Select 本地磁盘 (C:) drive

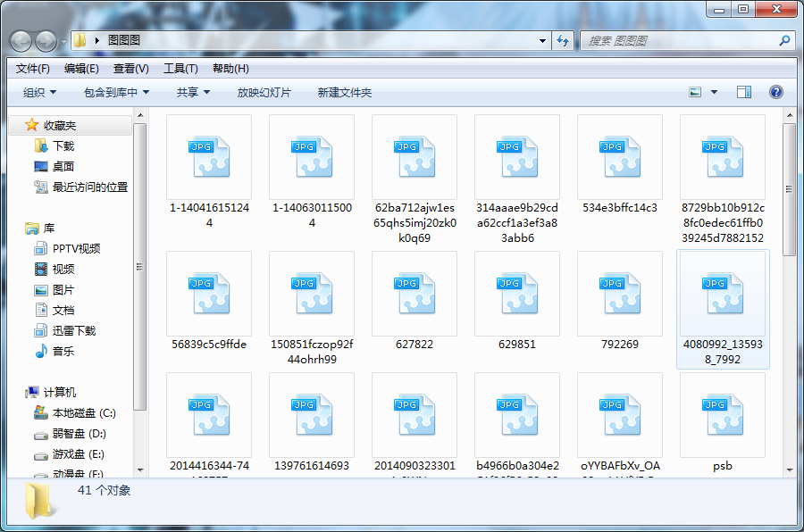click(x=74, y=413)
